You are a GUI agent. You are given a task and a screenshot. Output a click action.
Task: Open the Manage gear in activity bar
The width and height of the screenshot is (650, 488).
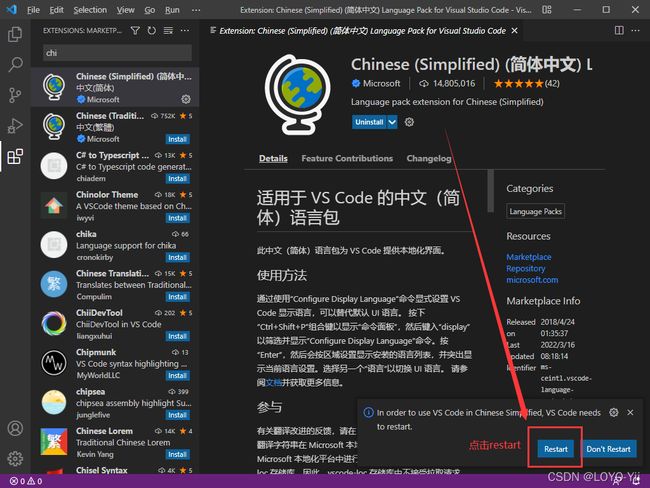(x=15, y=459)
